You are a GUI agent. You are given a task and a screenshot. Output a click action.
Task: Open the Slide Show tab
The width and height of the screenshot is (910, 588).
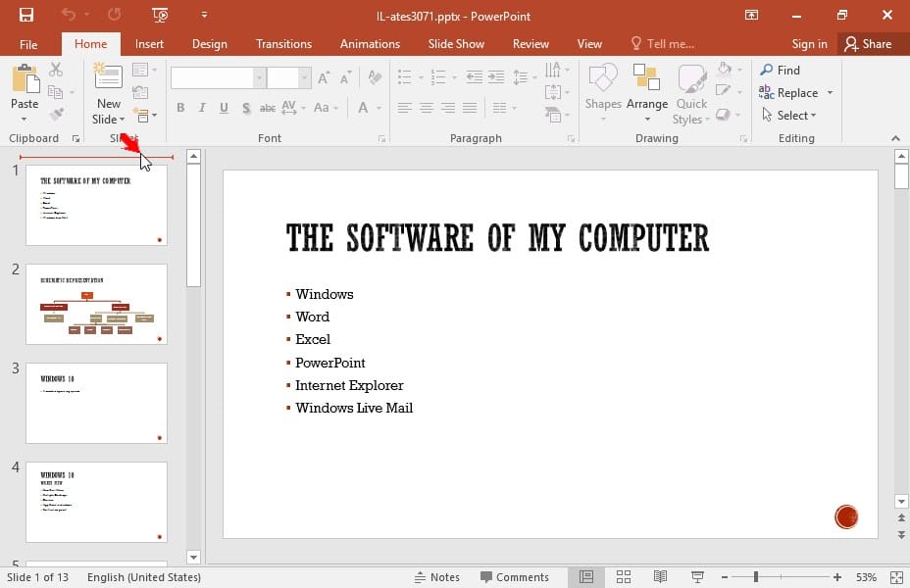point(456,43)
